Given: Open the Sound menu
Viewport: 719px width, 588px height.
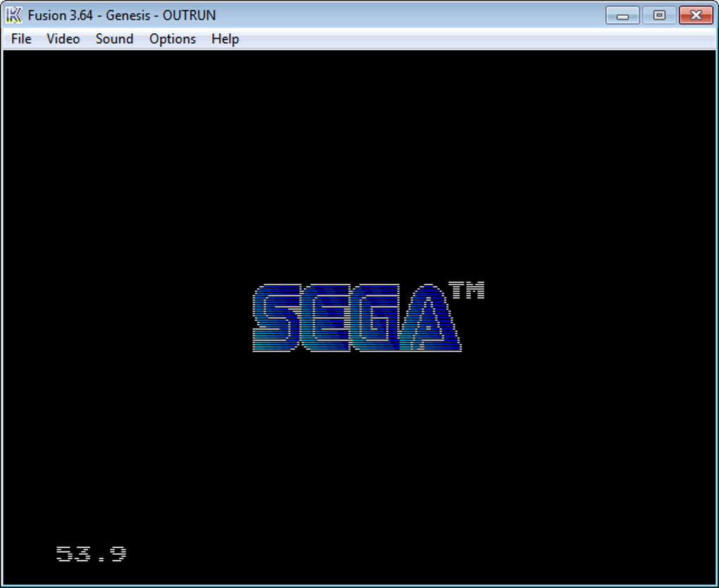Looking at the screenshot, I should tap(114, 39).
